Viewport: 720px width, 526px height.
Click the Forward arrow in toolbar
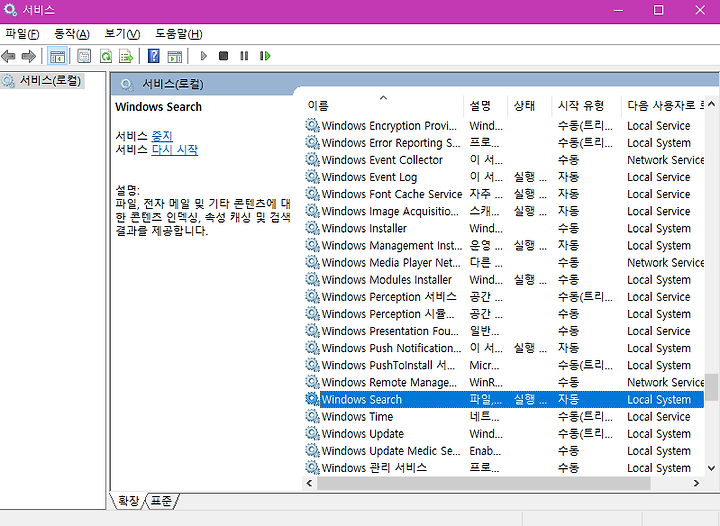tap(28, 56)
